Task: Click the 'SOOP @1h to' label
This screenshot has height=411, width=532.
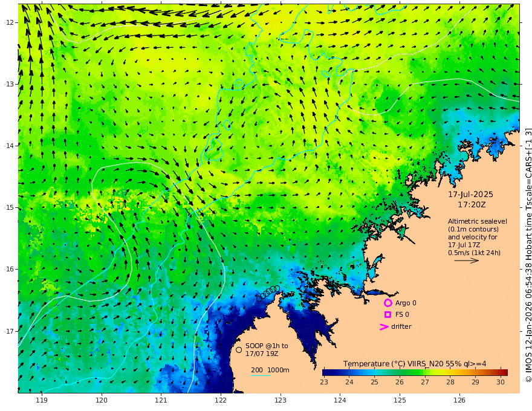Action: pyautogui.click(x=267, y=346)
